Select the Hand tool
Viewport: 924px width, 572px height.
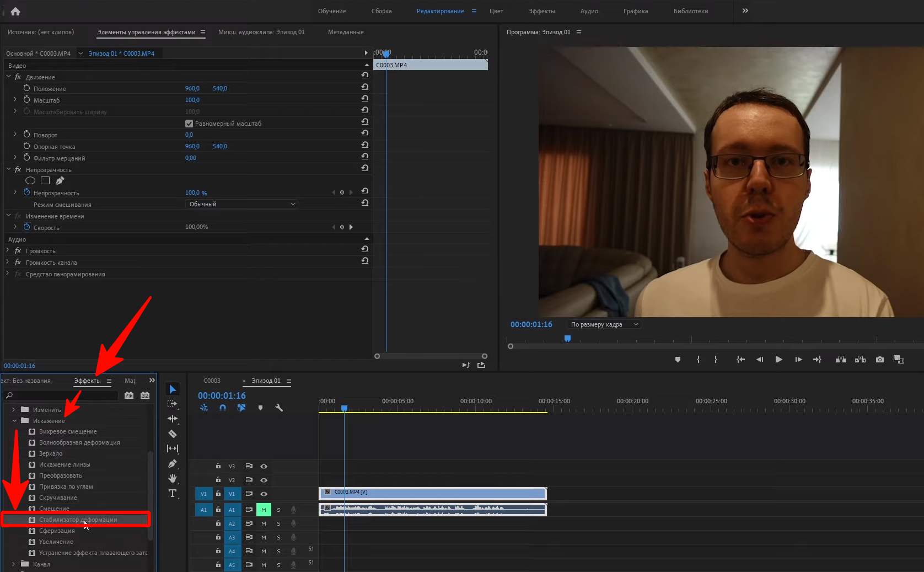[173, 478]
